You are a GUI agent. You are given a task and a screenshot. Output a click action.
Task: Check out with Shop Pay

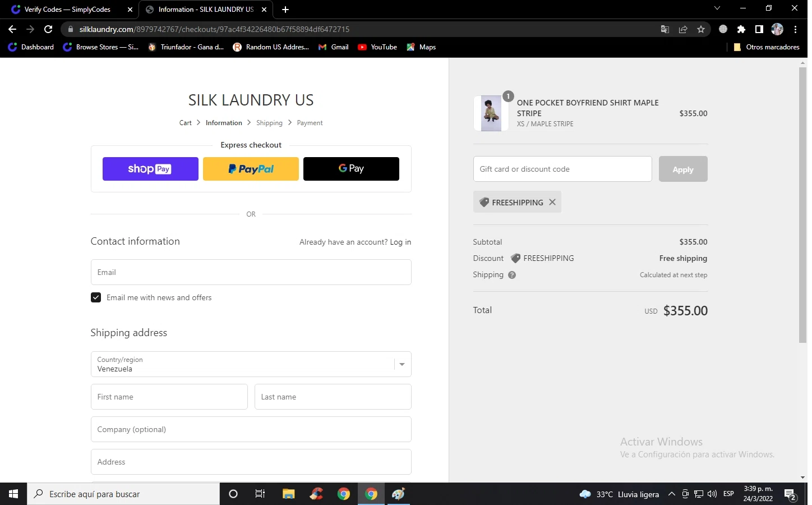150,169
